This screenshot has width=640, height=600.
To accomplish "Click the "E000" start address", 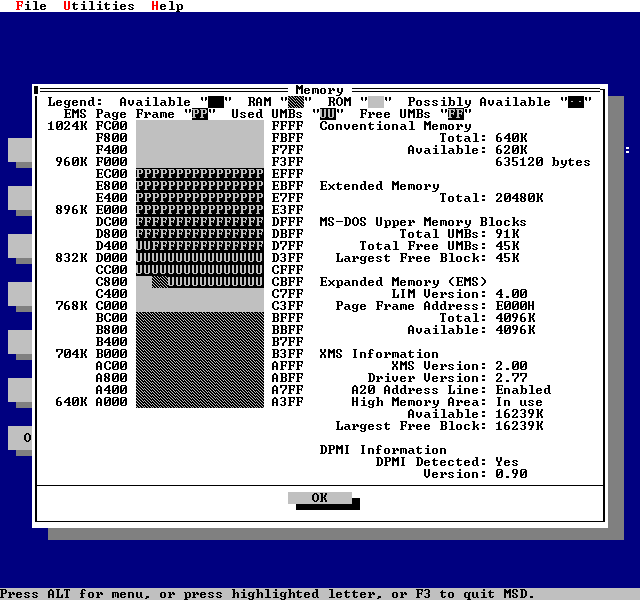I will 111,210.
